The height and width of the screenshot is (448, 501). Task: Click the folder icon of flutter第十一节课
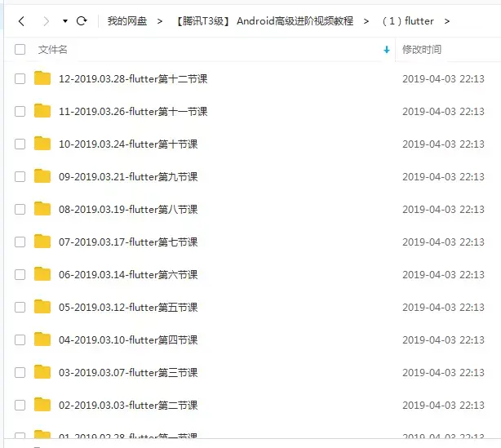42,111
